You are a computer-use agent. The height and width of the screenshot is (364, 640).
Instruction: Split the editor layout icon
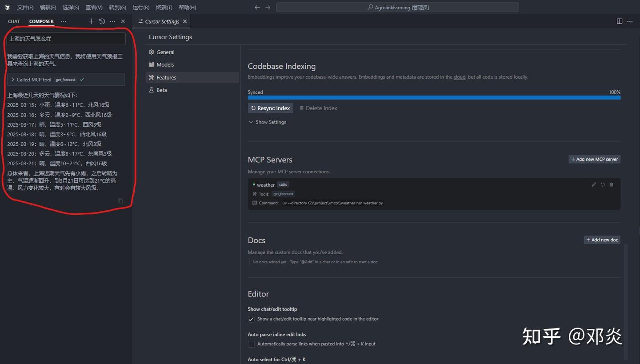(x=620, y=21)
